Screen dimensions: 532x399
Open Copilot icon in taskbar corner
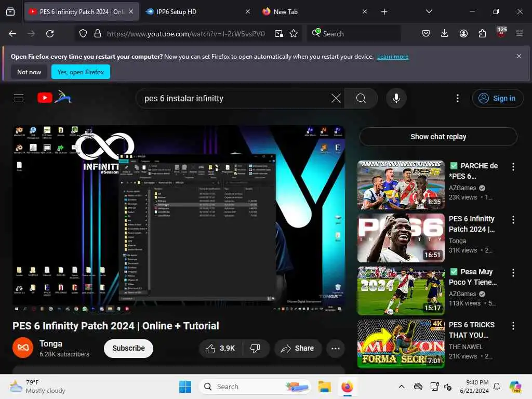pyautogui.click(x=516, y=387)
